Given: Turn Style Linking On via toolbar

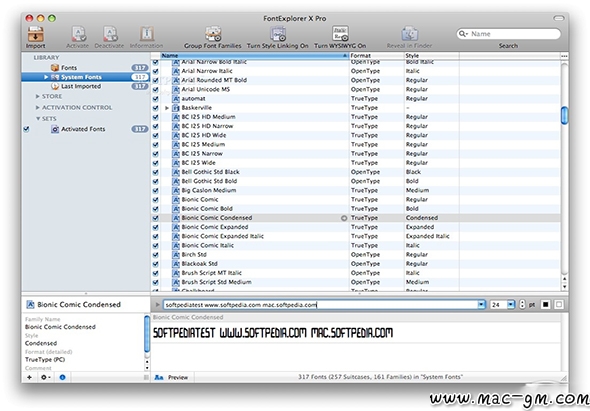Looking at the screenshot, I should point(278,34).
